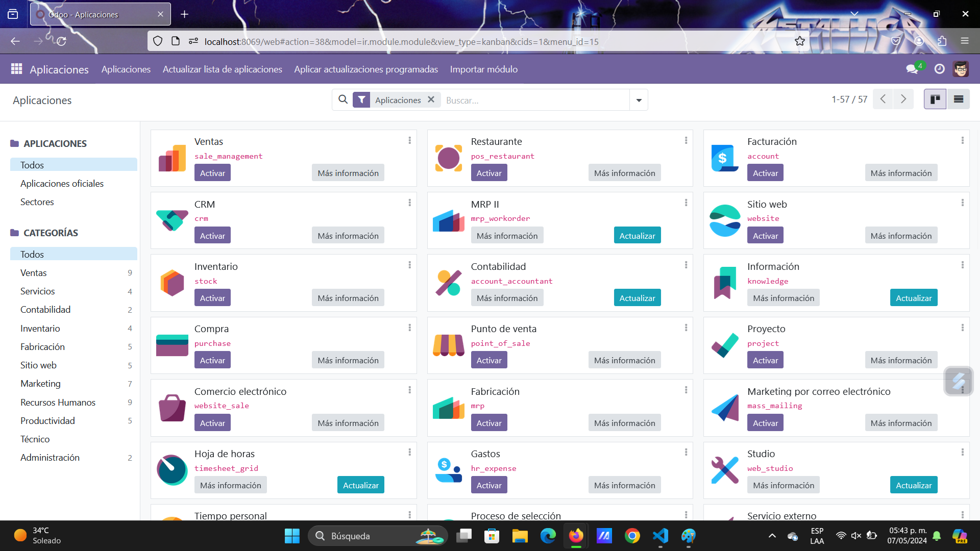Open the user avatar menu
Screen dimensions: 980x551
click(961, 69)
